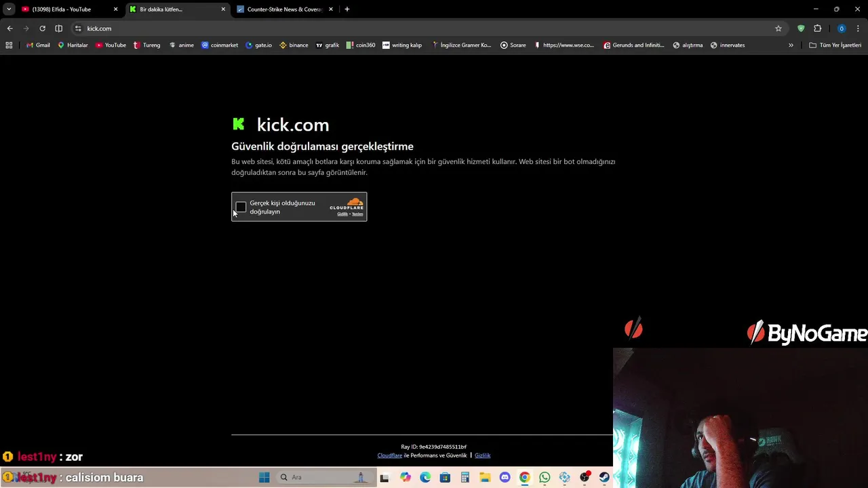Open the writing kalıp bookmark
Screen dimensions: 868x488
[x=402, y=45]
